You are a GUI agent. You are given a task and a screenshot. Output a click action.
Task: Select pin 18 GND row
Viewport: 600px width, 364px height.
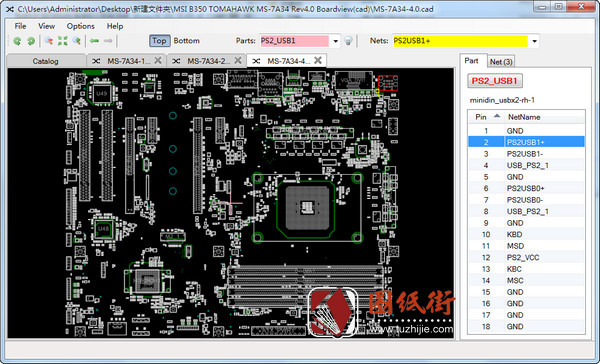[526, 326]
